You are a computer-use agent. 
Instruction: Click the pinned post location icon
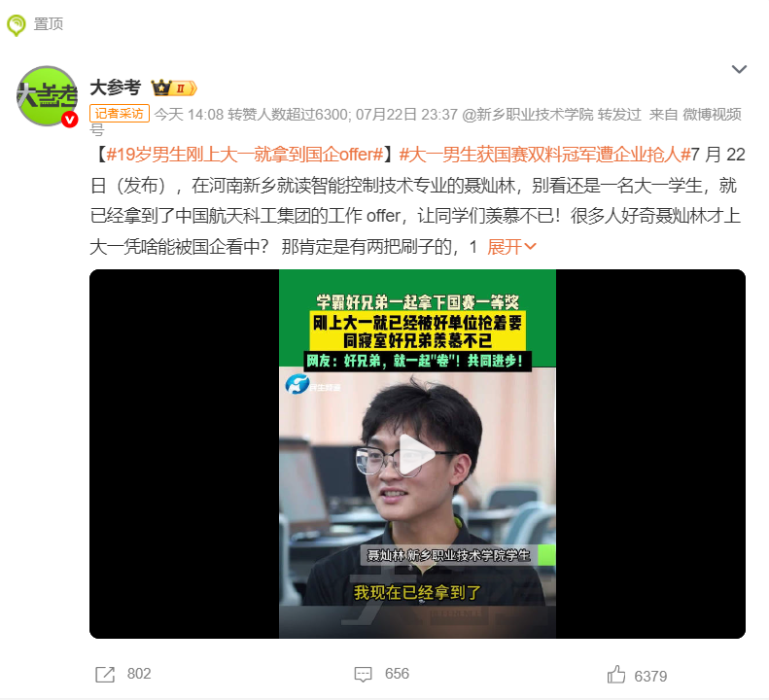(16, 24)
